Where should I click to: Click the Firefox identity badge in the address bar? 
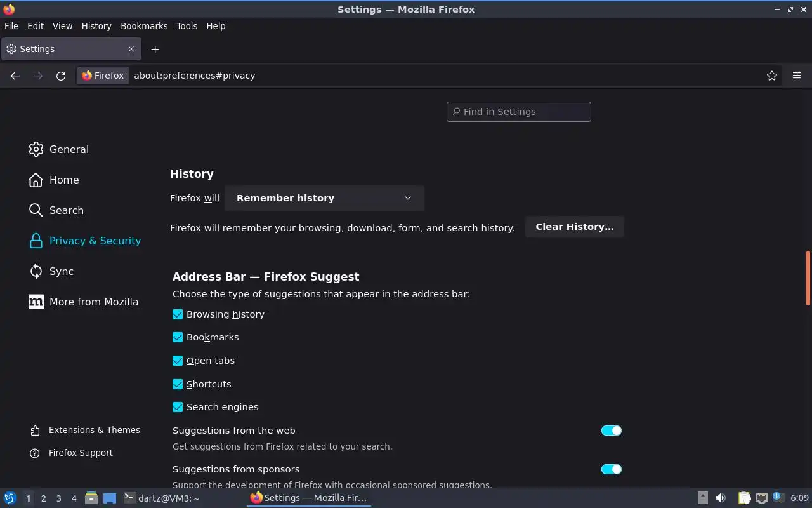coord(103,76)
